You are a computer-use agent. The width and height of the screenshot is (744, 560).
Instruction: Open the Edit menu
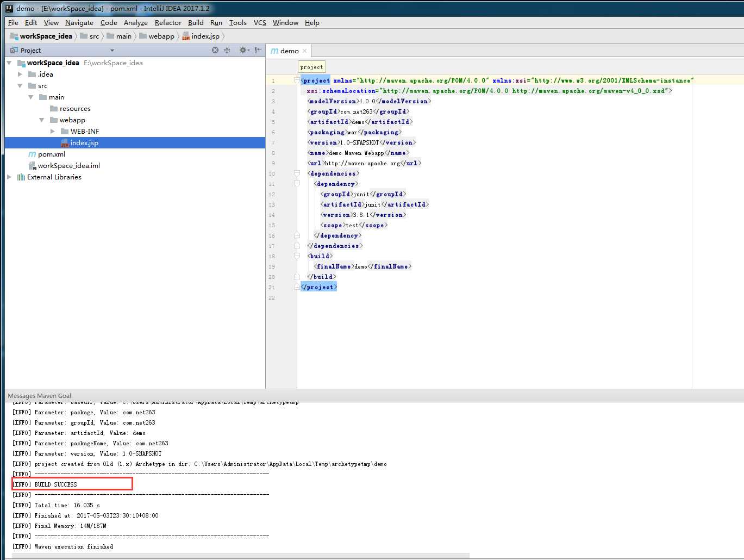pyautogui.click(x=31, y=23)
